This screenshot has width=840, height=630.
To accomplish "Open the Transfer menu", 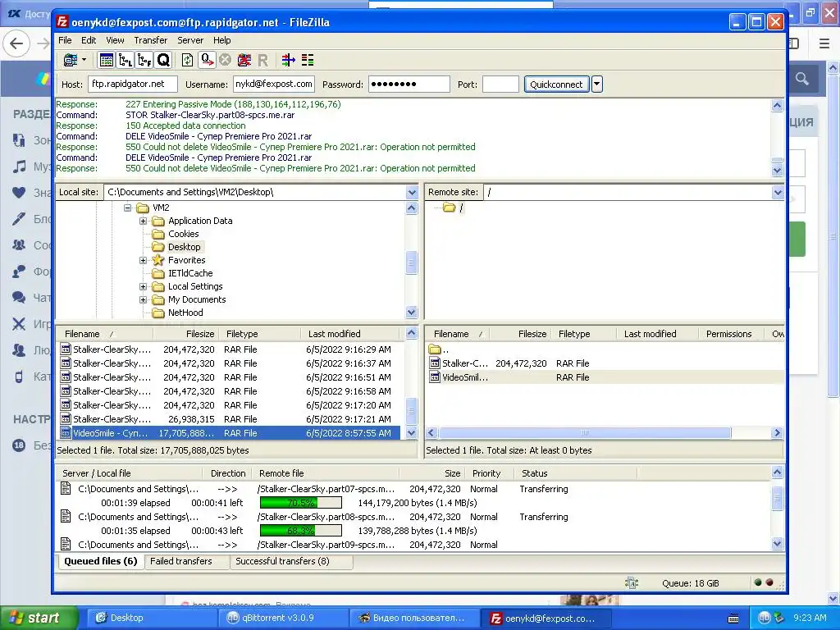I will pyautogui.click(x=151, y=40).
